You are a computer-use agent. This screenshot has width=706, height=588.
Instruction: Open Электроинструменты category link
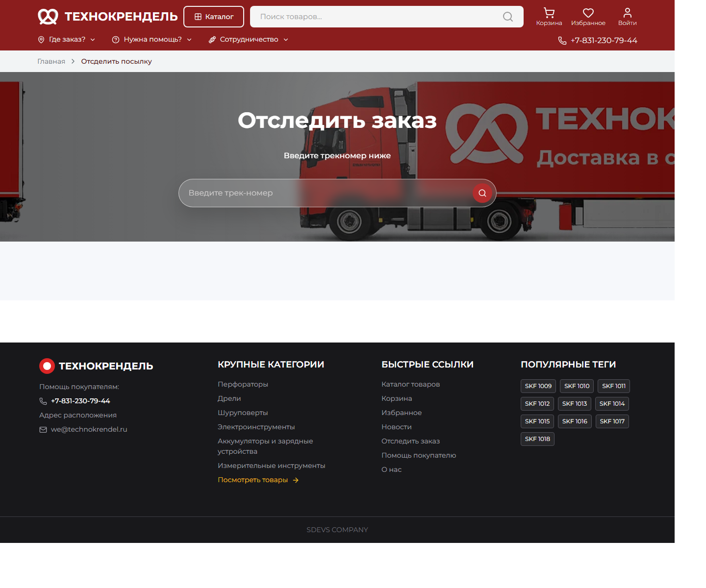256,427
